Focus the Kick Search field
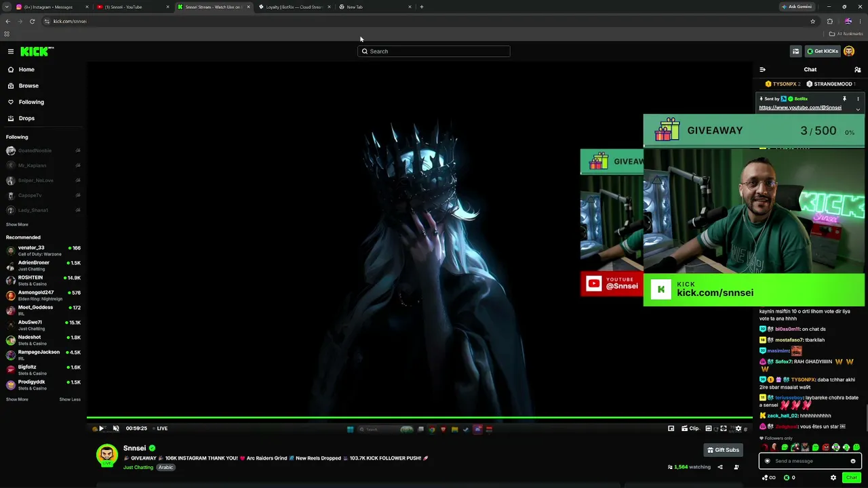 pyautogui.click(x=434, y=52)
